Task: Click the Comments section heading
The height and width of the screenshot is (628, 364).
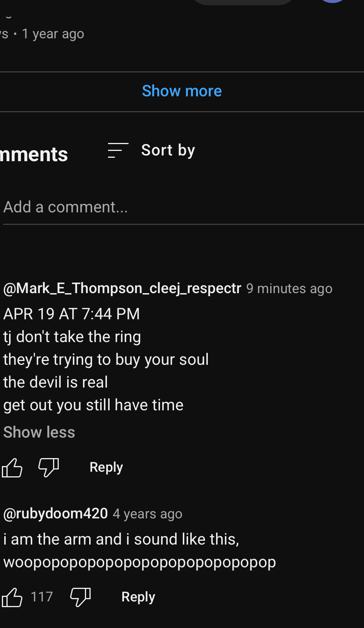Action: pyautogui.click(x=34, y=154)
